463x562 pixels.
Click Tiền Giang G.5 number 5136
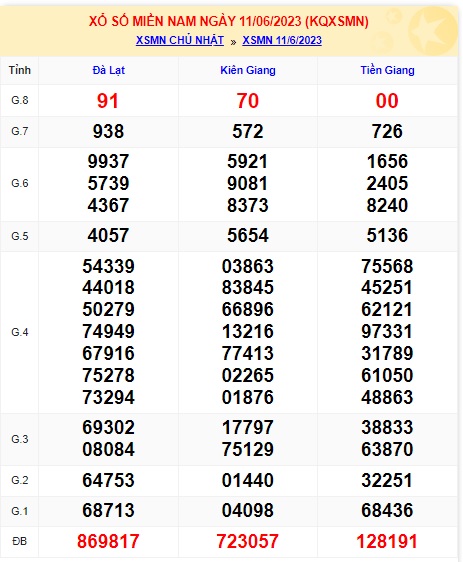pyautogui.click(x=387, y=235)
